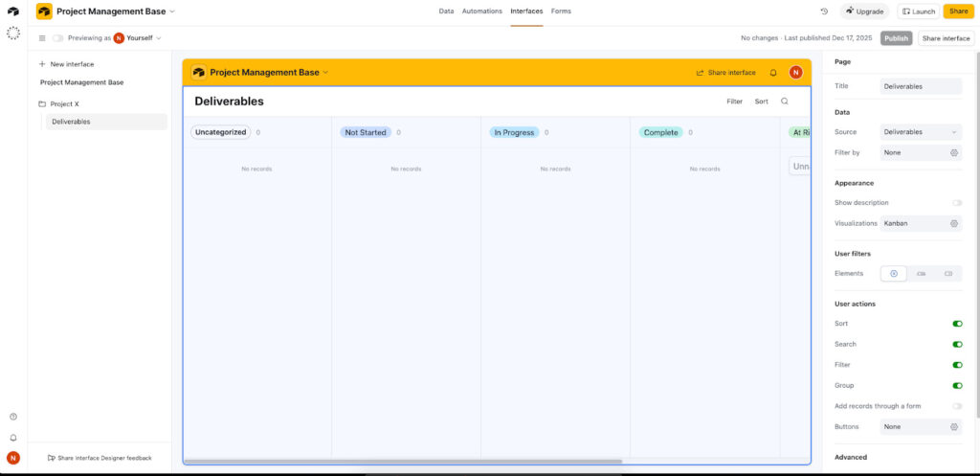Select Project Management Base in sidebar
The height and width of the screenshot is (476, 980).
[82, 82]
